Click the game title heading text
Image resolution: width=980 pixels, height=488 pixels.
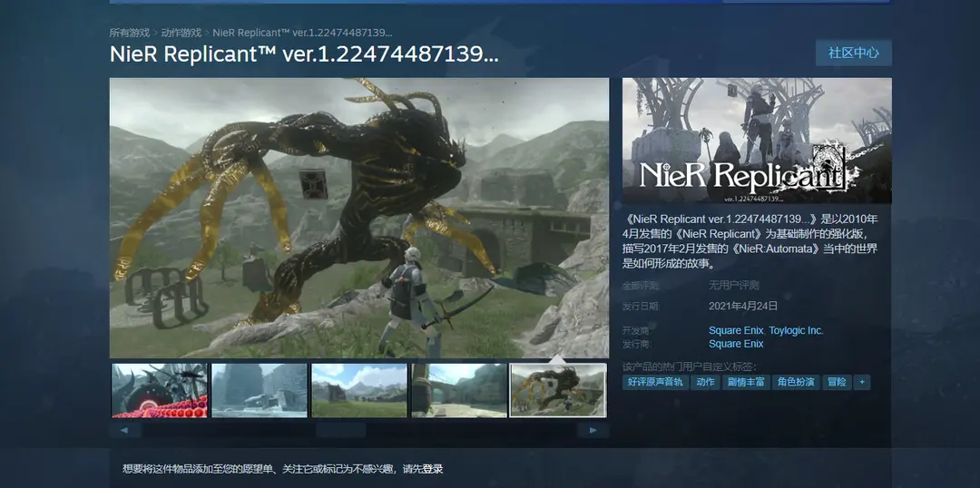(304, 54)
